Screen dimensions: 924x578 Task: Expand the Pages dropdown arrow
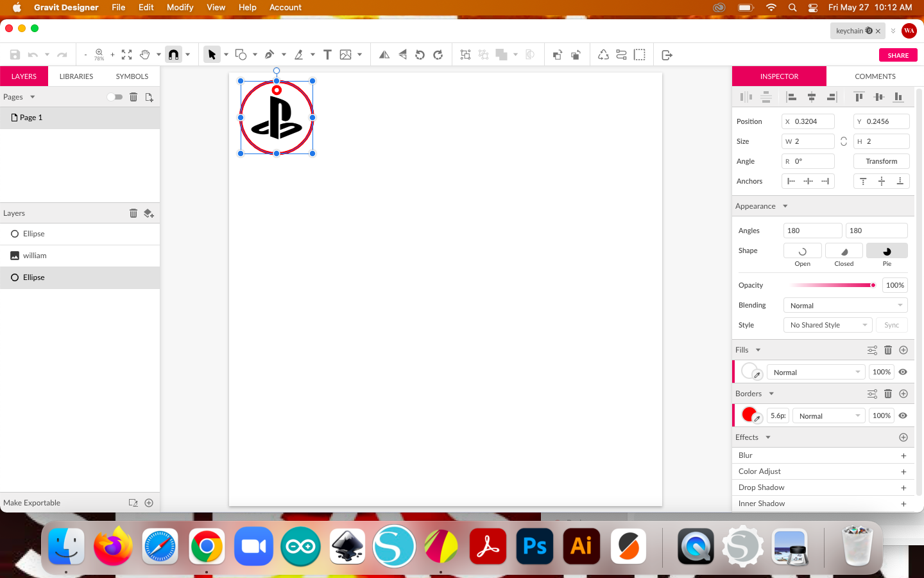point(32,97)
